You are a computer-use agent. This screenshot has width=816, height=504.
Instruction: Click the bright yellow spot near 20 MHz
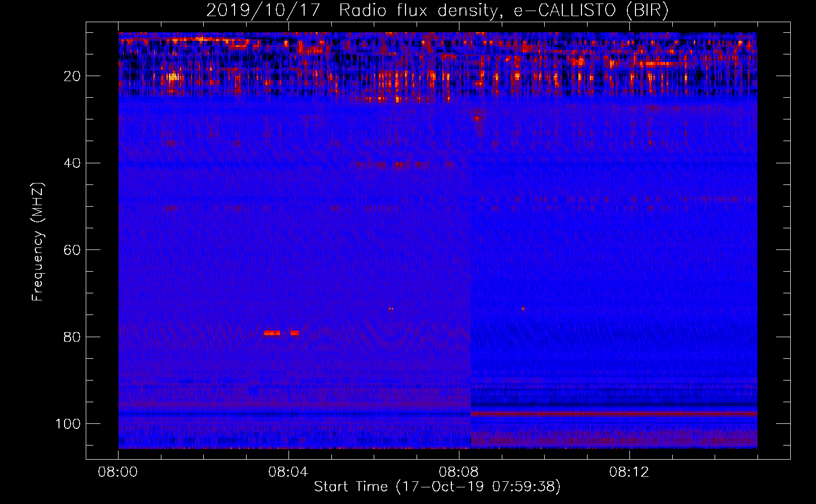coord(173,77)
